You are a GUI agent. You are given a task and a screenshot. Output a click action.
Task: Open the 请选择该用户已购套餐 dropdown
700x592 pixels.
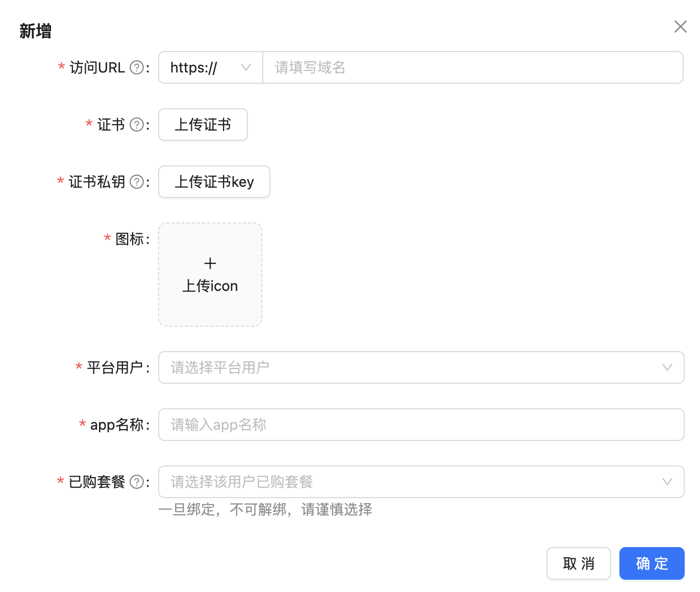pos(421,482)
